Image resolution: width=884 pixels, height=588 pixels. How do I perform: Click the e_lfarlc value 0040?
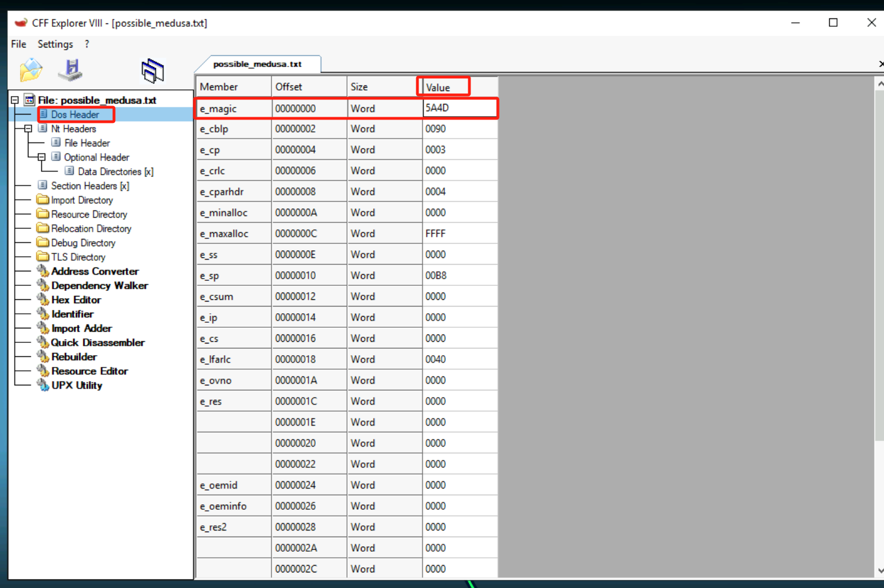pos(460,359)
